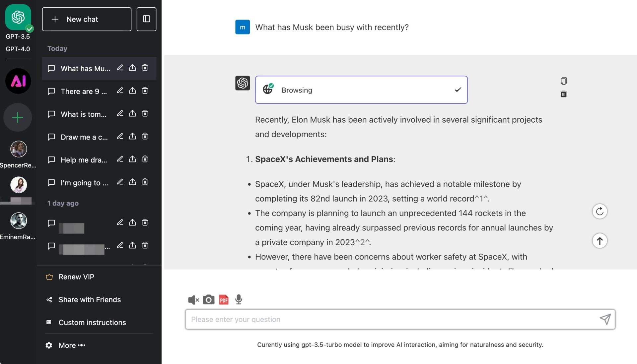This screenshot has width=637, height=364.
Task: Start a New chat
Action: click(x=87, y=19)
